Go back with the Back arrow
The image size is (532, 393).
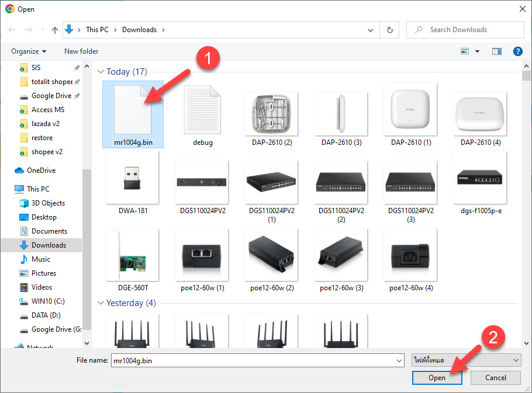point(12,30)
